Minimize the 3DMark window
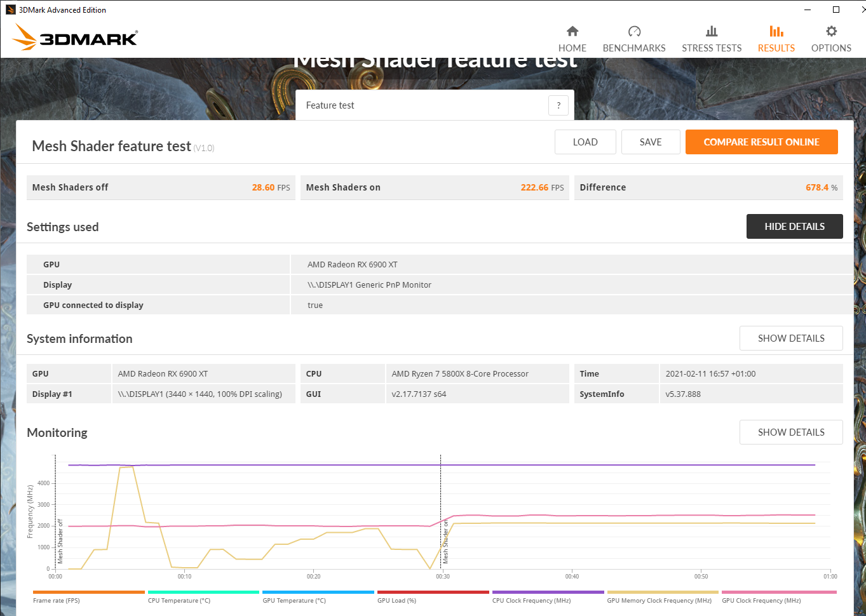Viewport: 866px width, 616px height. click(808, 10)
